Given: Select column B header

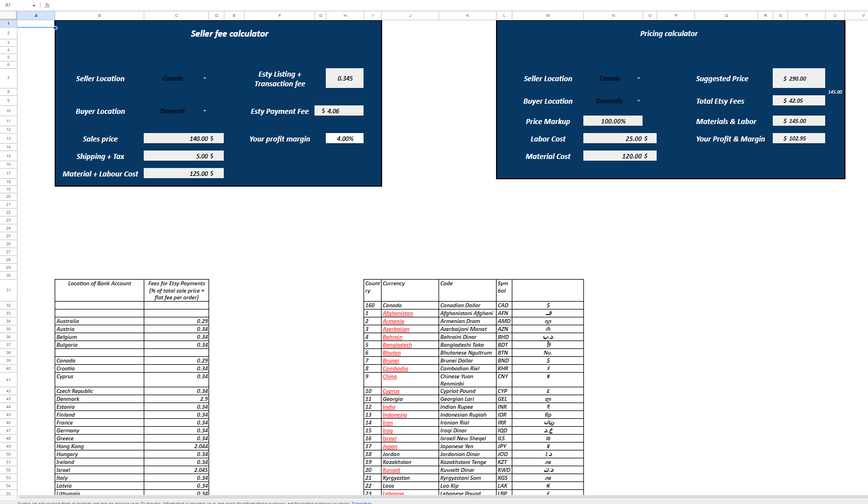Looking at the screenshot, I should coord(99,16).
